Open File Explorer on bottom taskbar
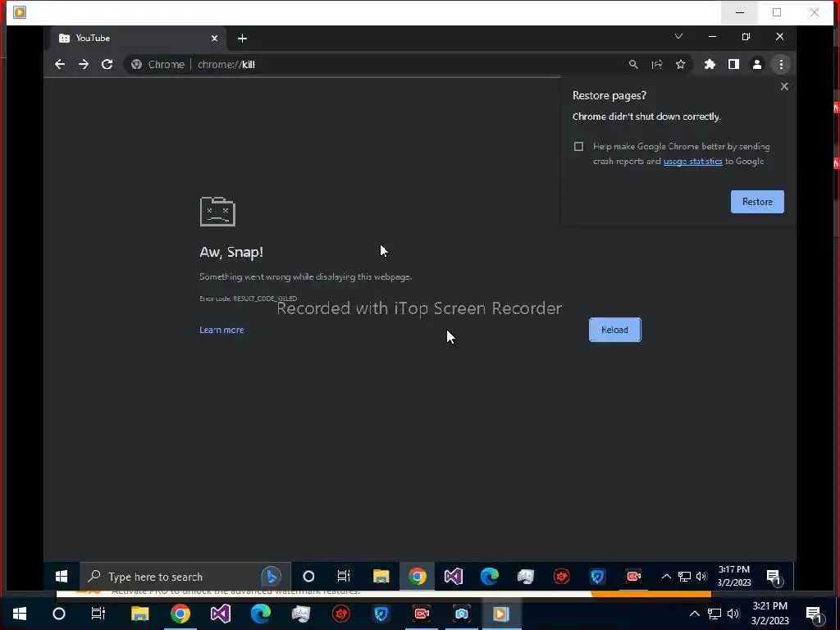840x630 pixels. [x=139, y=614]
